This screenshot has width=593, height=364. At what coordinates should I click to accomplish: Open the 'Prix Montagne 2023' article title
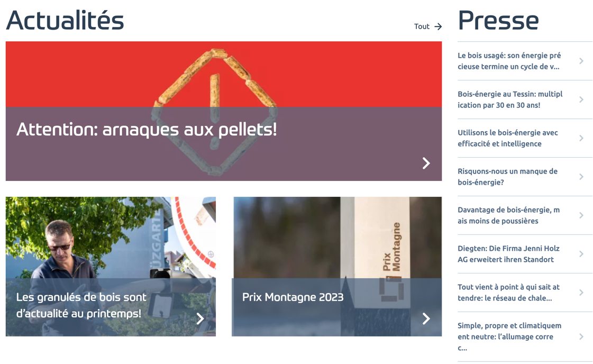(293, 297)
